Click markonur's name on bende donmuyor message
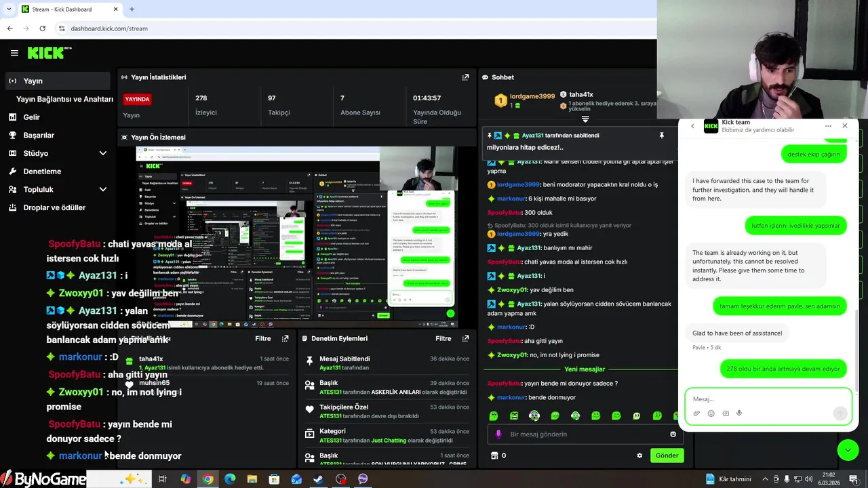 coord(511,398)
